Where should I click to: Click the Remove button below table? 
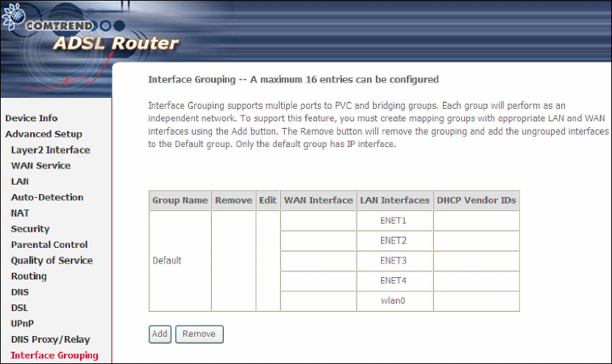(x=199, y=334)
